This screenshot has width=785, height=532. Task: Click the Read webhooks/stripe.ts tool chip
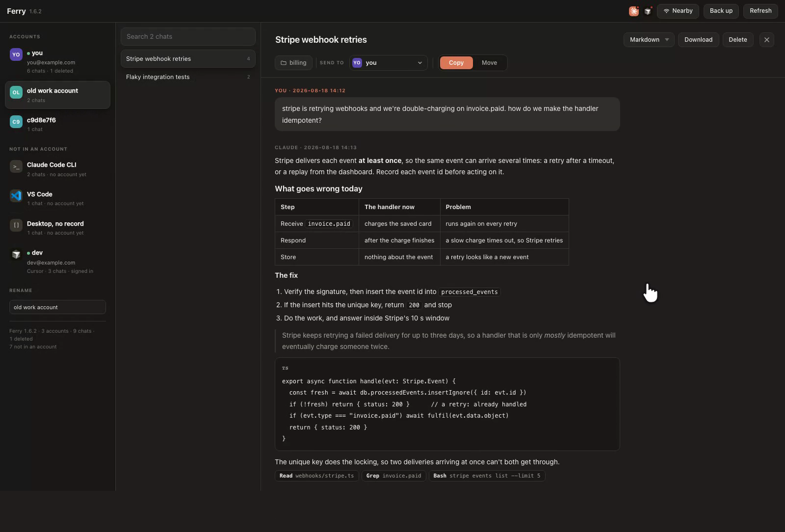(317, 476)
